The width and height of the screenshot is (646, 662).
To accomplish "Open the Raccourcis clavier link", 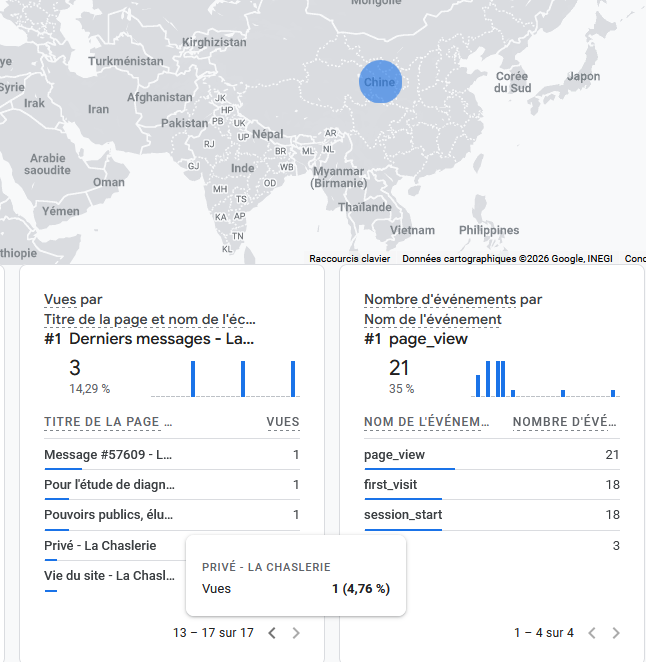I will (349, 258).
